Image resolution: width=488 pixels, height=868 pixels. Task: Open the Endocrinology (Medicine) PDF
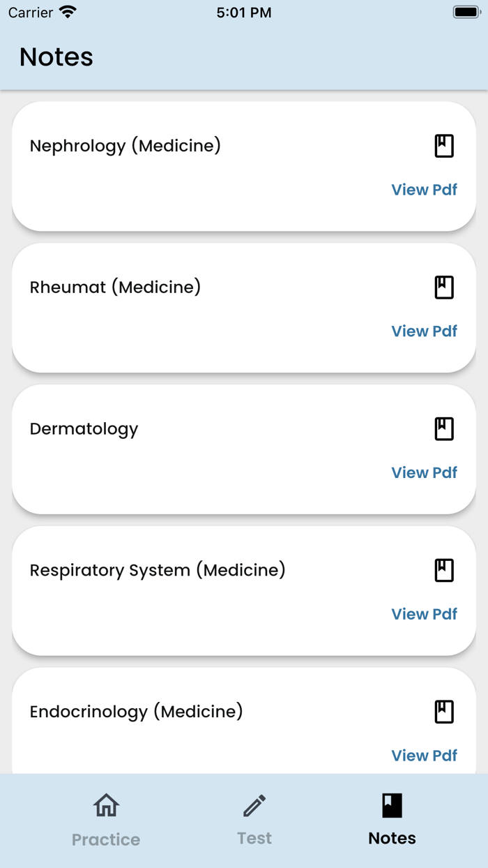pos(424,755)
